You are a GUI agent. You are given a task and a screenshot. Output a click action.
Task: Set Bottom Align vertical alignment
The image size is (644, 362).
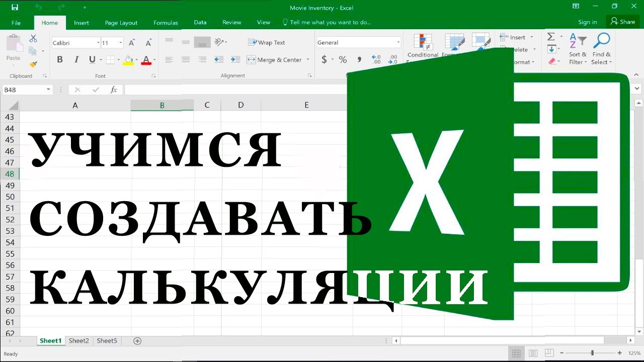click(x=202, y=42)
